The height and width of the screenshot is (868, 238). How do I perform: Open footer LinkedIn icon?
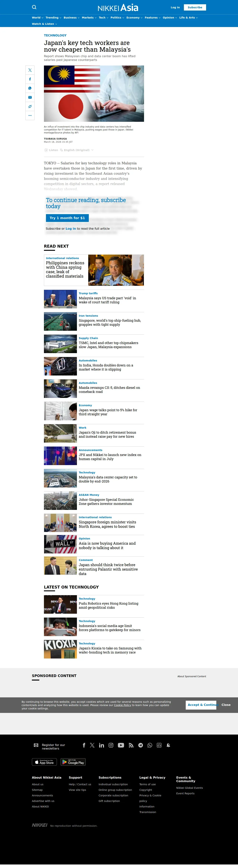[x=102, y=745]
